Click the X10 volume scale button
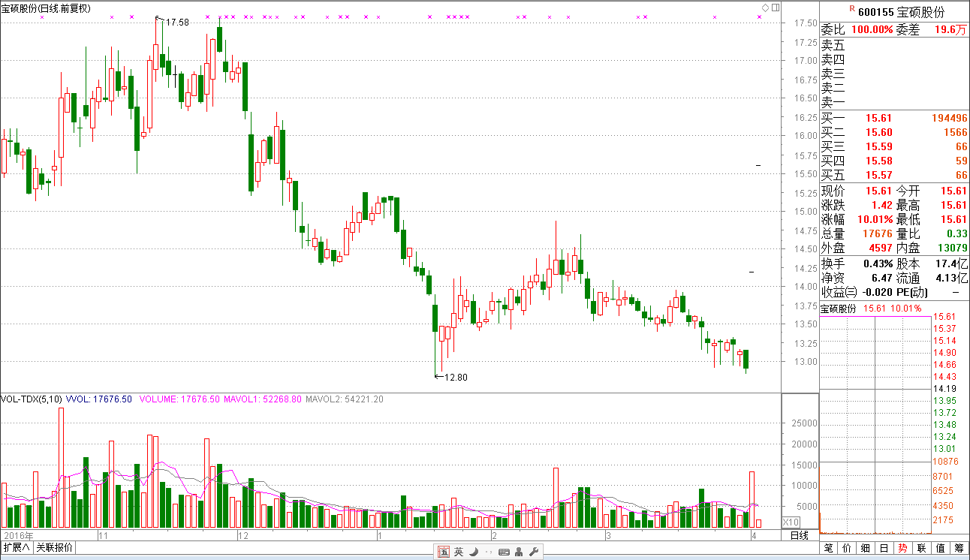This screenshot has width=970, height=560. point(791,522)
